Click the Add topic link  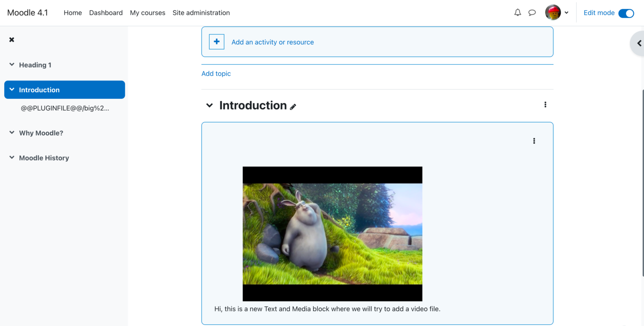pos(216,73)
